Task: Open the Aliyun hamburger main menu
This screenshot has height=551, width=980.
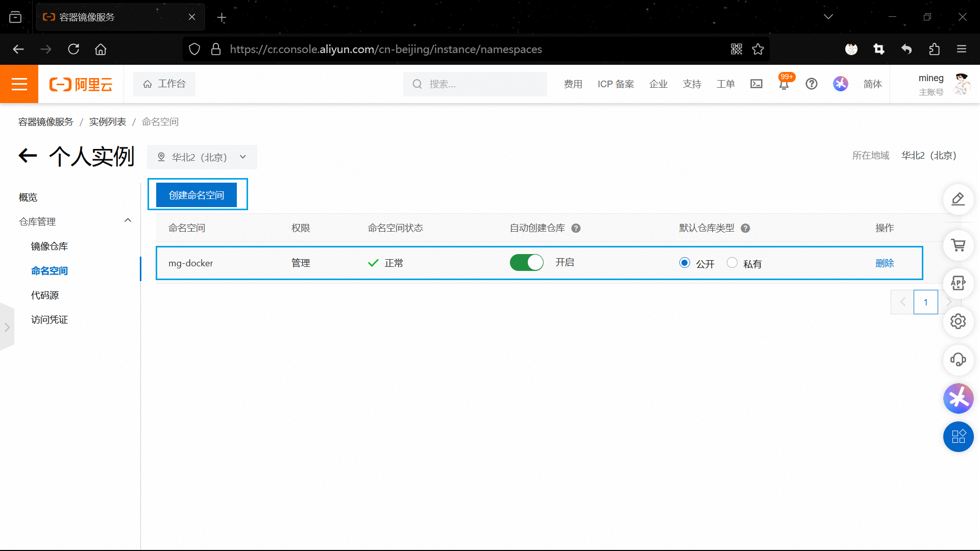Action: pos(19,84)
